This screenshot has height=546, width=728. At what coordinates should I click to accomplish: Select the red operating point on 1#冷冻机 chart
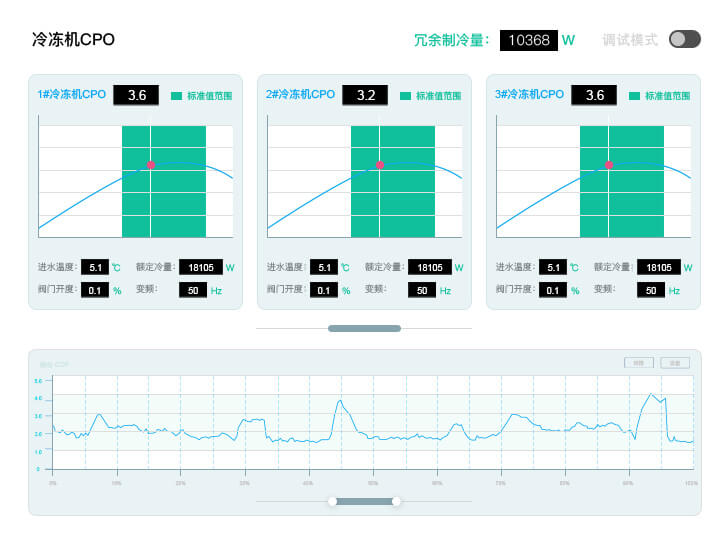pos(151,165)
